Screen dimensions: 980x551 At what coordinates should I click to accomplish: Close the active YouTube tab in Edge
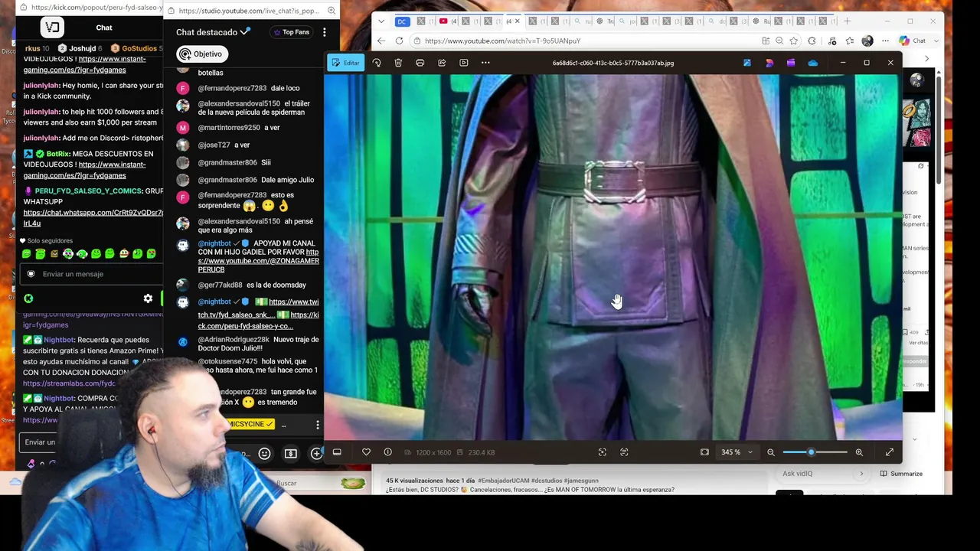pyautogui.click(x=517, y=21)
